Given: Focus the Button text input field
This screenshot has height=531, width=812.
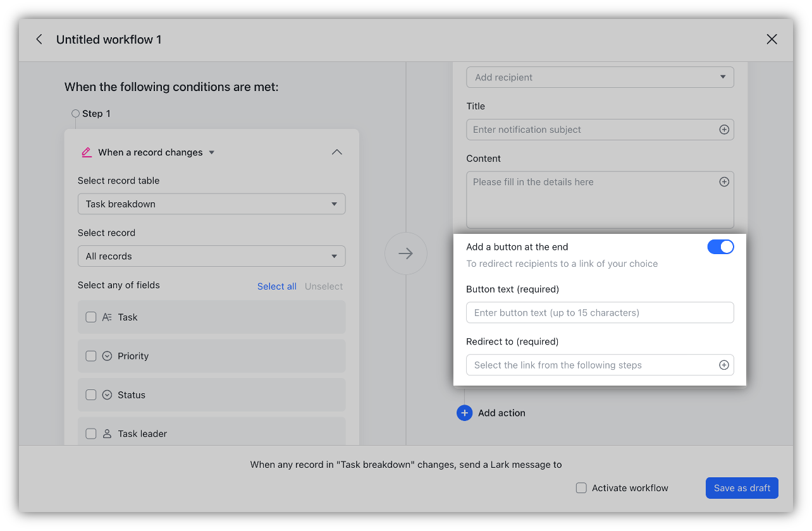Looking at the screenshot, I should tap(600, 313).
